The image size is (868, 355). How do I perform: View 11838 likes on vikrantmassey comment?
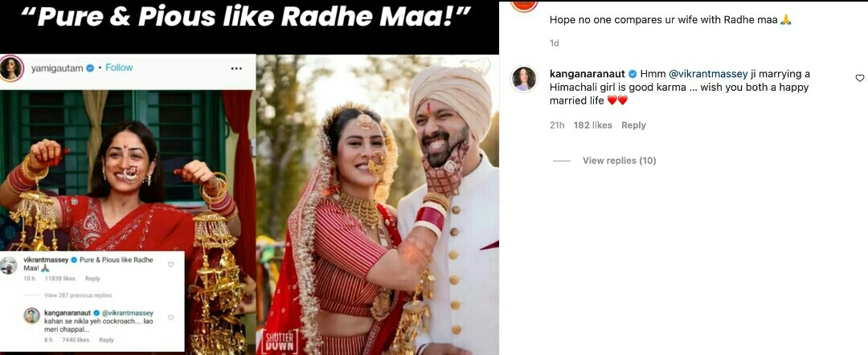click(60, 279)
